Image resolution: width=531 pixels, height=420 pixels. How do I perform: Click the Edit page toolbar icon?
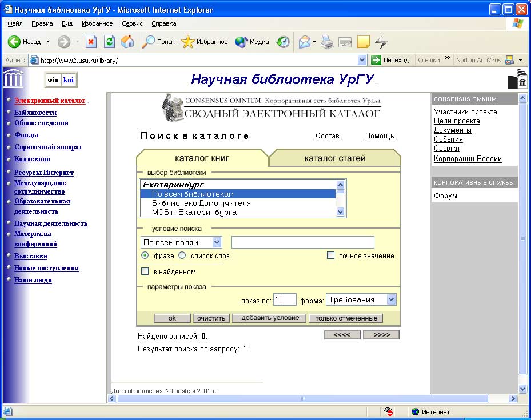(345, 42)
